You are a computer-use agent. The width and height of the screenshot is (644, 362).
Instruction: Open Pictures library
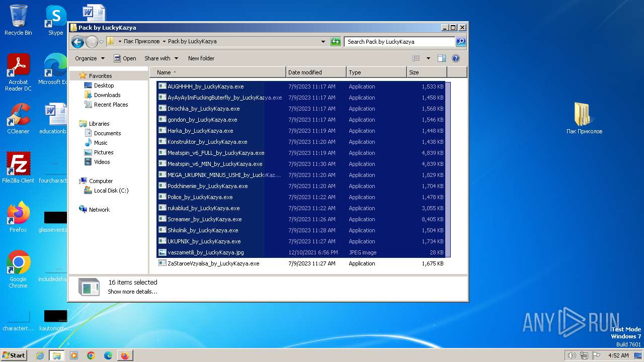pyautogui.click(x=103, y=152)
